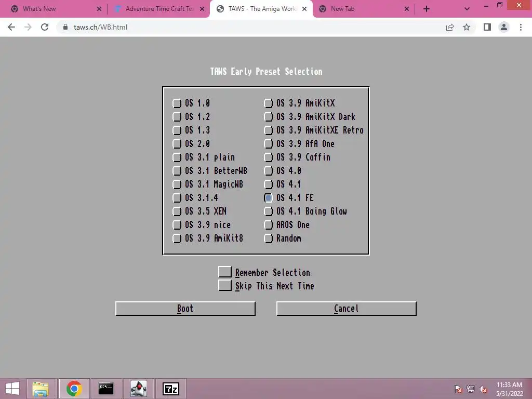Viewport: 532px width, 399px height.
Task: Choose OS 3.9 AmiKitX preset
Action: (268, 103)
